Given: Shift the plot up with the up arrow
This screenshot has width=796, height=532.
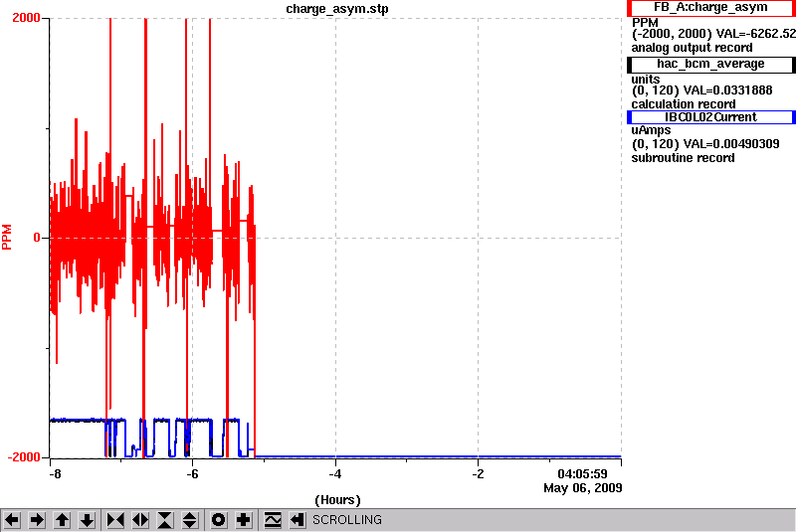Looking at the screenshot, I should 62,520.
